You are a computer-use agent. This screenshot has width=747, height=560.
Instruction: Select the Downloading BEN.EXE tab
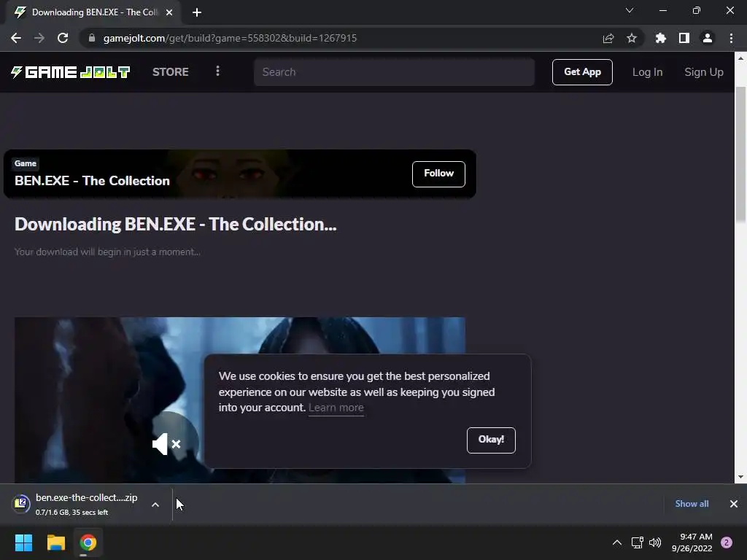tap(93, 12)
